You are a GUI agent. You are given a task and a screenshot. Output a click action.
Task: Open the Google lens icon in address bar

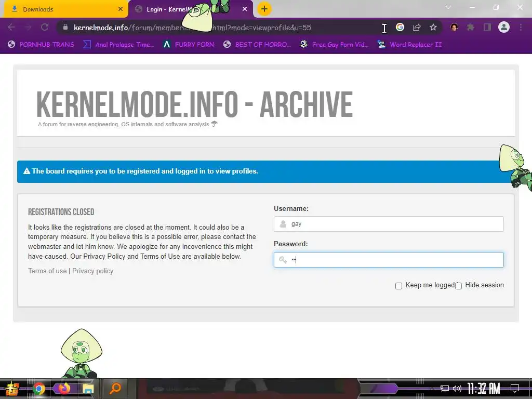click(x=400, y=28)
